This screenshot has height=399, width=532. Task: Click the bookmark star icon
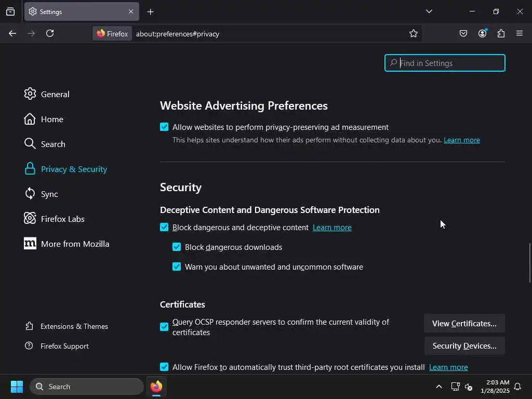[414, 34]
